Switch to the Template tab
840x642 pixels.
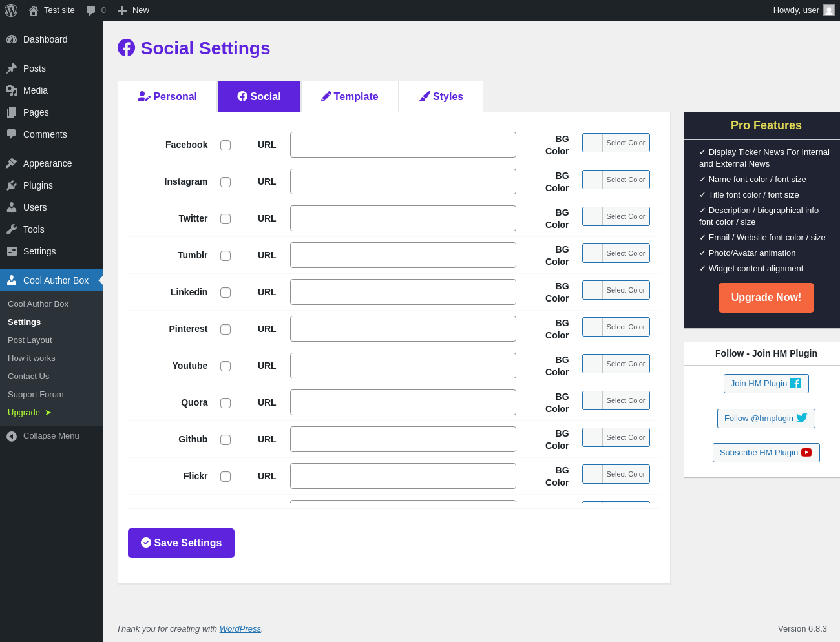[350, 96]
